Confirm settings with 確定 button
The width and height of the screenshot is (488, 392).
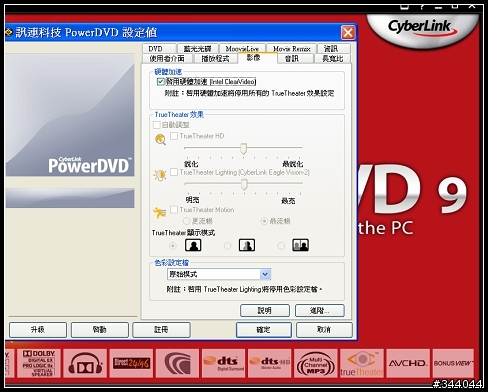(264, 330)
